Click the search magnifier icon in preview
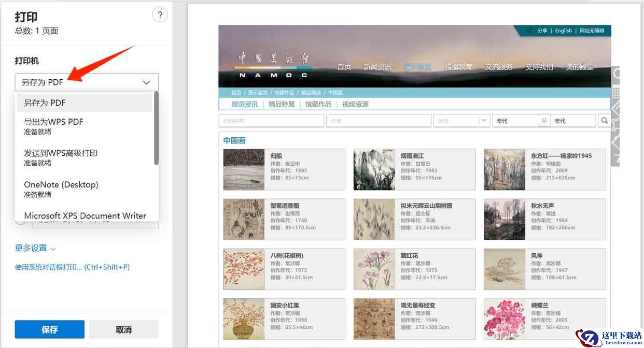644x348 pixels. pos(604,121)
